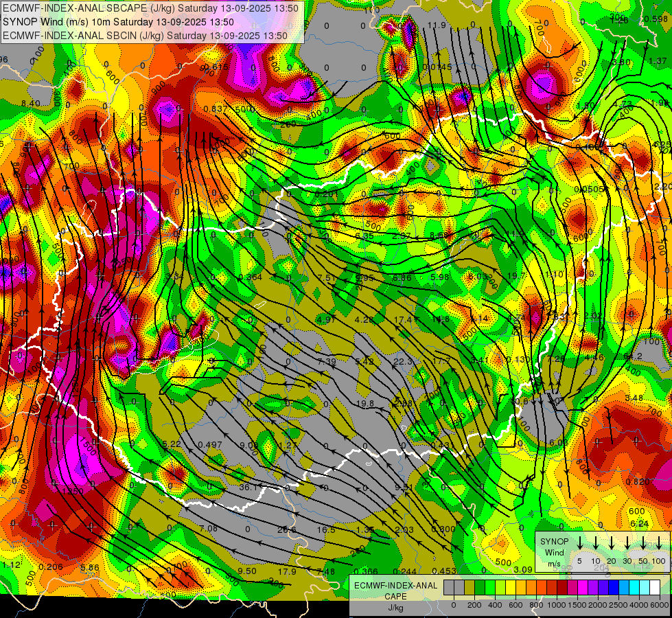Screen dimensions: 672x618
Task: Select the purple 2000 J/kg legend swatch
Action: coord(592,588)
